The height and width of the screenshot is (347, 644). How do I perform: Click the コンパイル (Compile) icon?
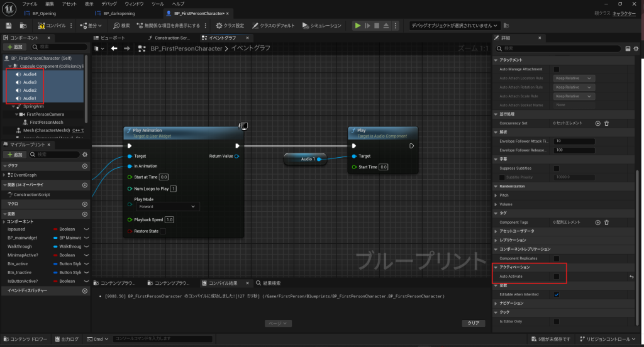point(42,26)
